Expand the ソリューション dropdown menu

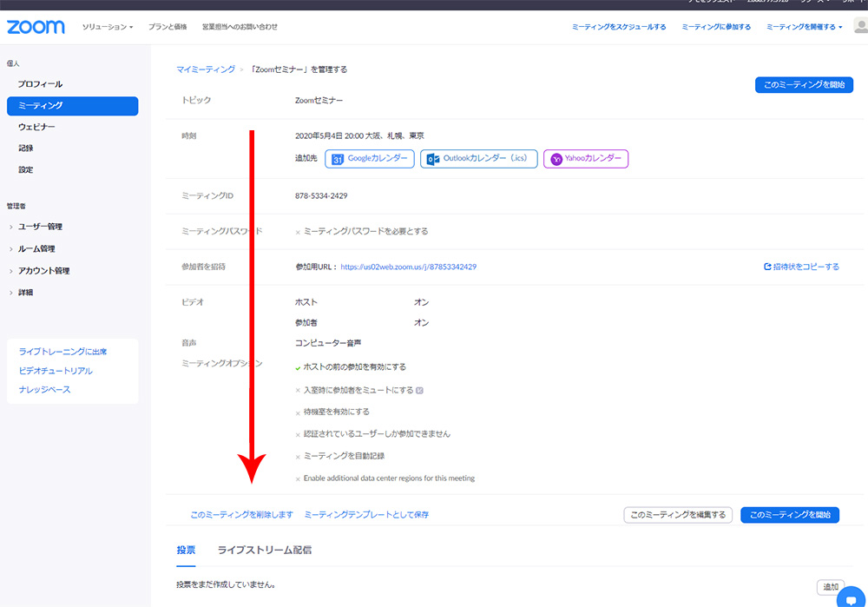(108, 27)
